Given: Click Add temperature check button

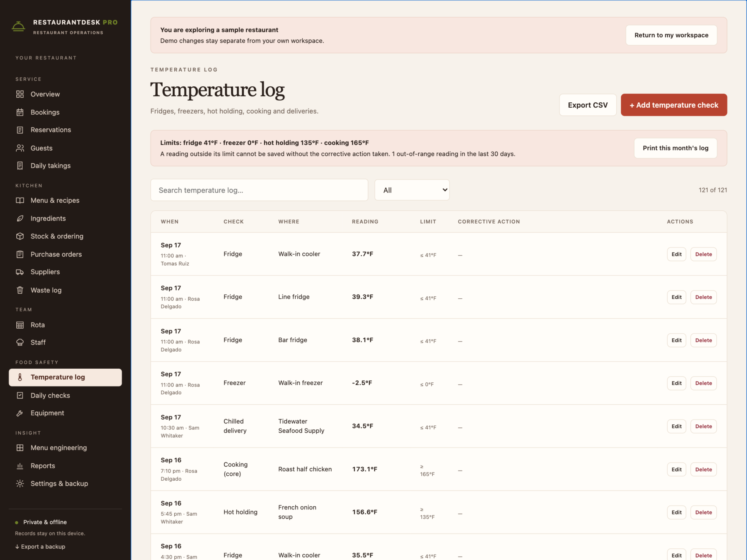Looking at the screenshot, I should (x=674, y=105).
